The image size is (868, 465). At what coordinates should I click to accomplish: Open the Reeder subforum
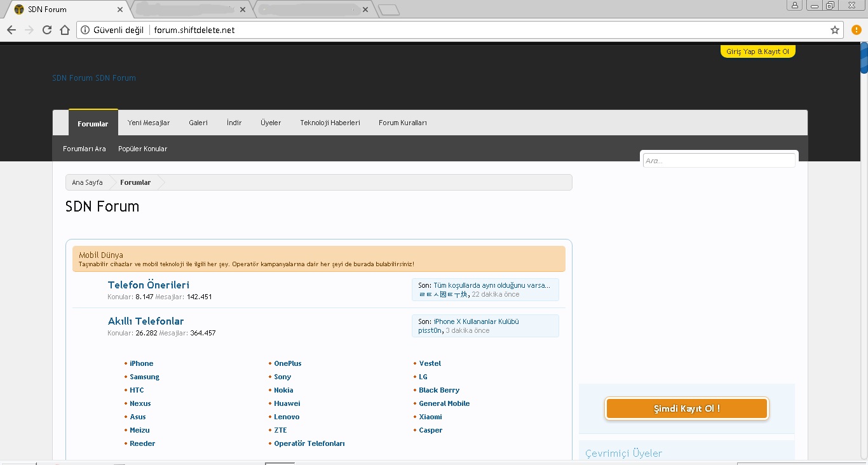click(x=142, y=443)
